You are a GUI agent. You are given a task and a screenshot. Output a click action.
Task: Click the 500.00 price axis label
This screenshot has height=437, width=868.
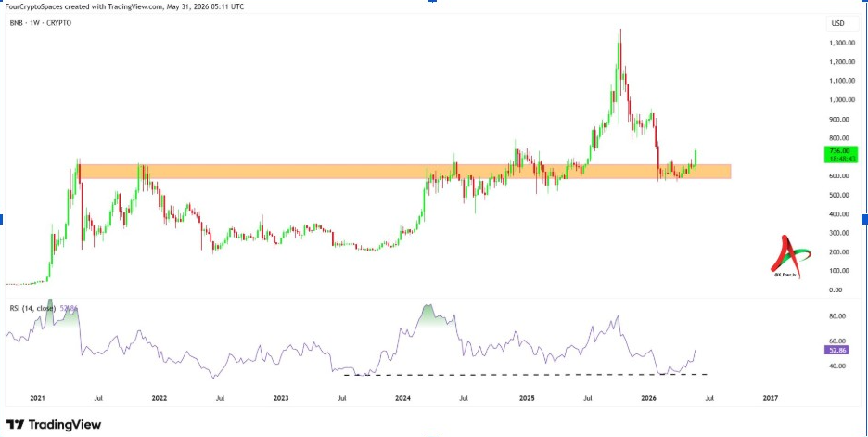pyautogui.click(x=837, y=195)
